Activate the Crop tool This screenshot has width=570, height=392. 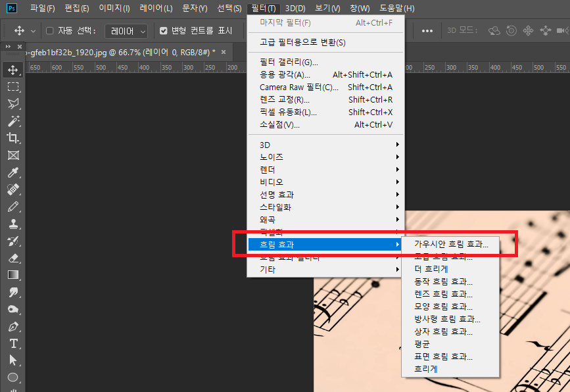pos(12,138)
